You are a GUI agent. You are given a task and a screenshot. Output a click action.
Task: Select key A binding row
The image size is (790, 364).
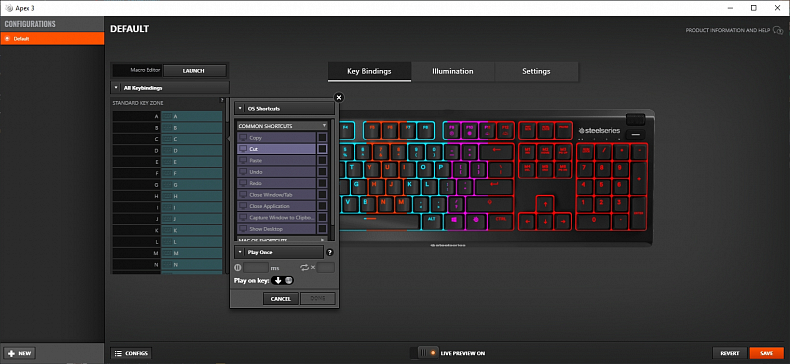coord(167,116)
